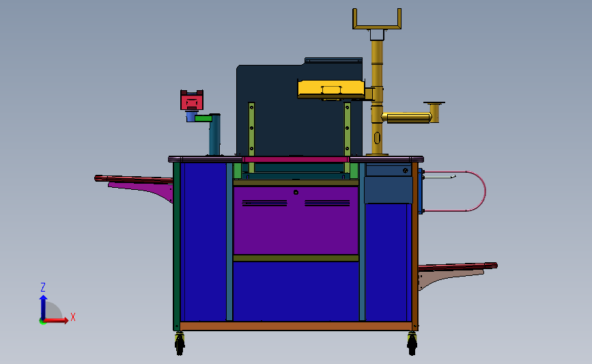Select the lower right blue cabinet panel
The height and width of the screenshot is (364, 592).
click(x=388, y=262)
